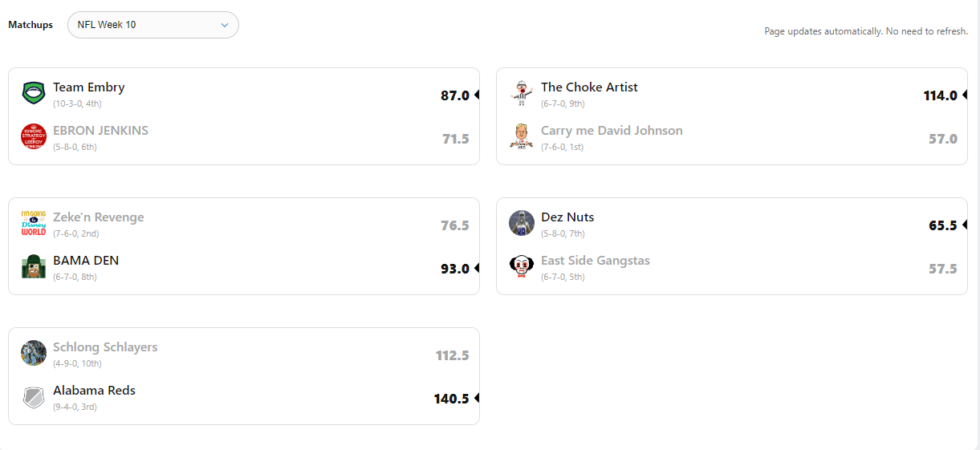This screenshot has height=450, width=980.
Task: Click Zeke'n Revenge Disney World logo
Action: tap(34, 223)
